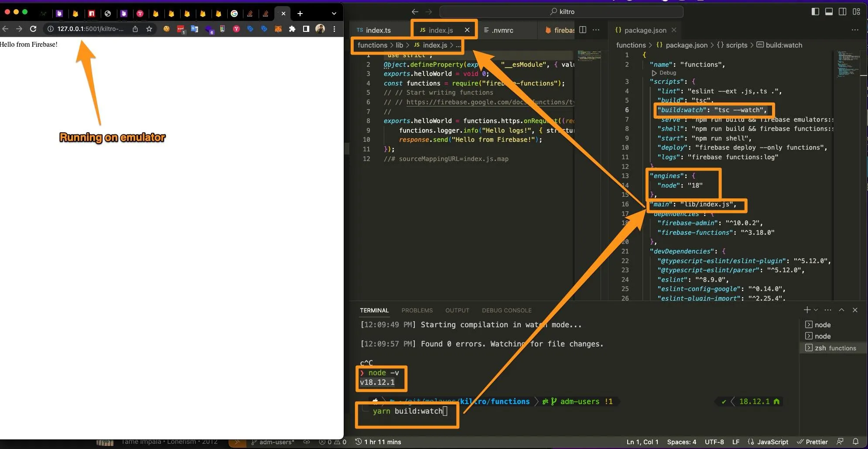The image size is (868, 449).
Task: Click the split editor right icon
Action: coord(583,30)
